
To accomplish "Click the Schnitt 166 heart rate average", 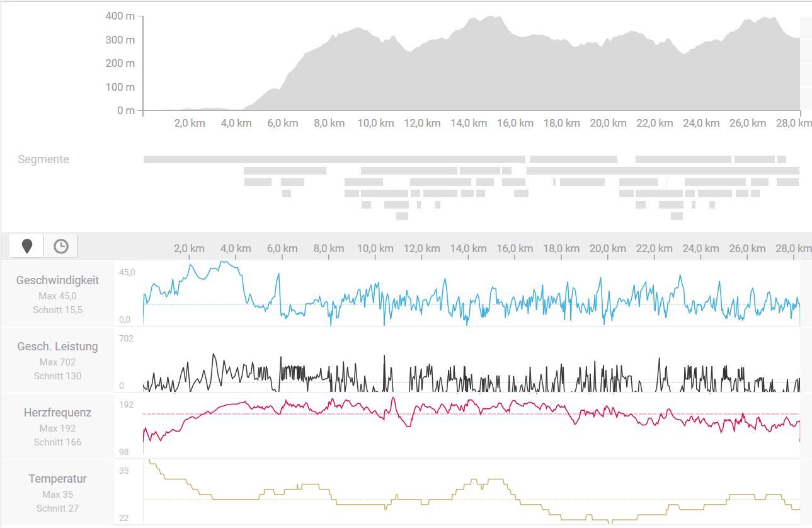I will pos(58,442).
